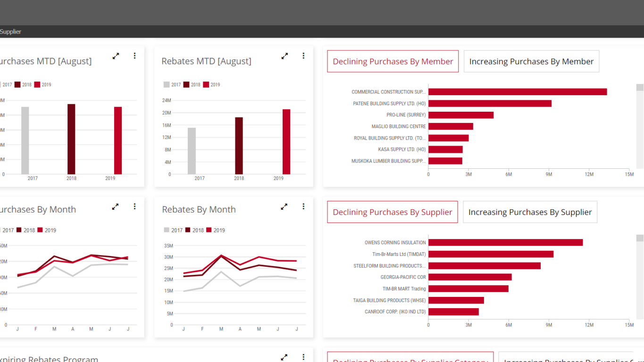Open the Purchases By Month options menu
Viewport: 644px width, 362px height.
pyautogui.click(x=134, y=207)
